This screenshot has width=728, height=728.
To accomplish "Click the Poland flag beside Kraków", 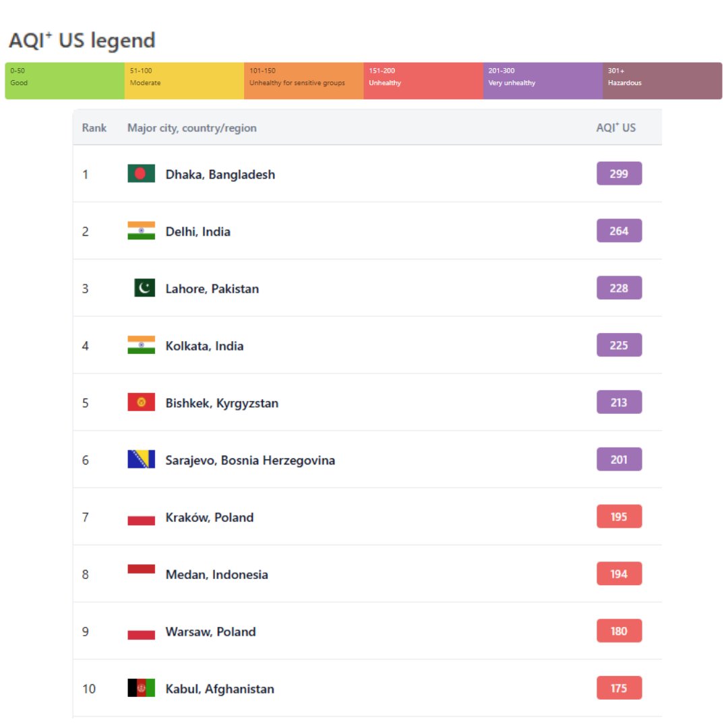I will tap(141, 518).
